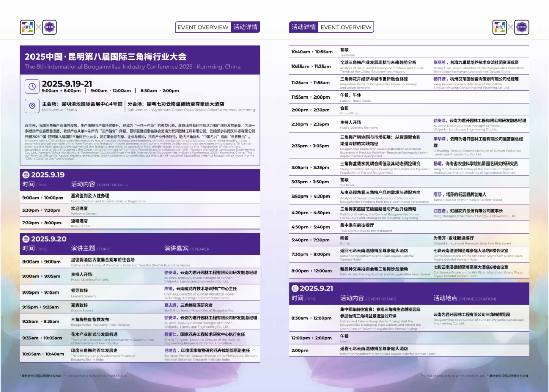This screenshot has height=392, width=549.
Task: Click the 演讲嘉宾 SPEAKER column header
Action: (x=187, y=248)
